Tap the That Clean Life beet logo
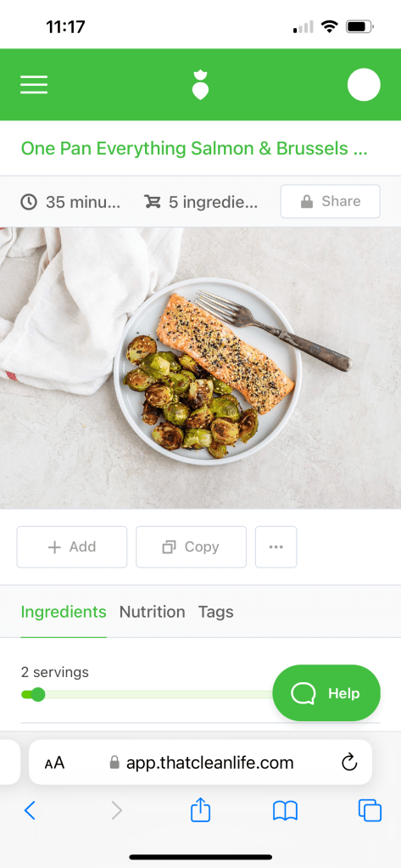Viewport: 401px width, 868px height. pyautogui.click(x=200, y=85)
